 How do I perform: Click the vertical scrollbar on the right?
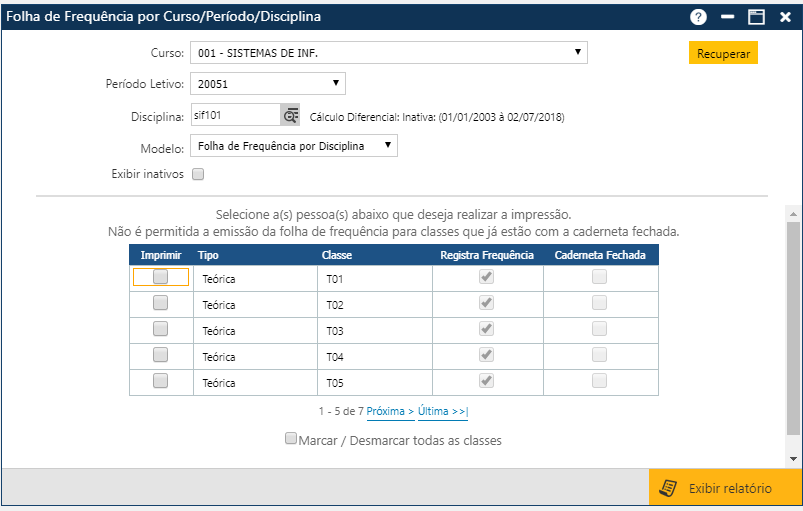coord(793,330)
